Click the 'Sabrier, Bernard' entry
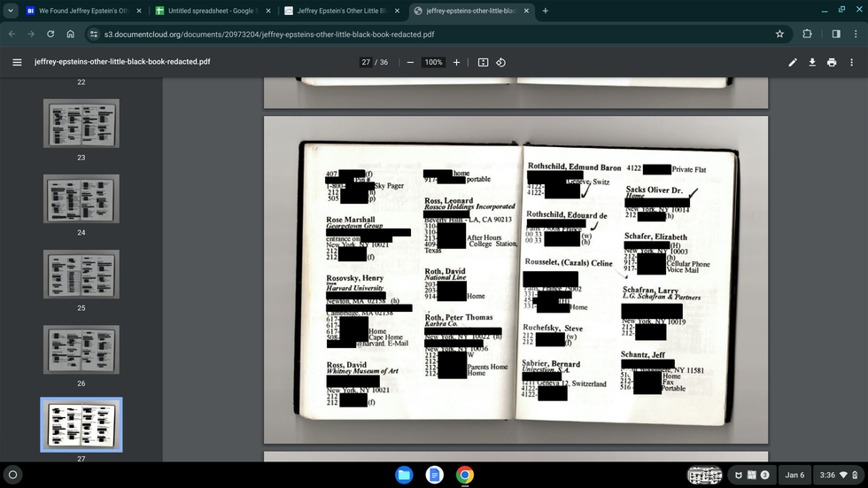 pyautogui.click(x=551, y=363)
